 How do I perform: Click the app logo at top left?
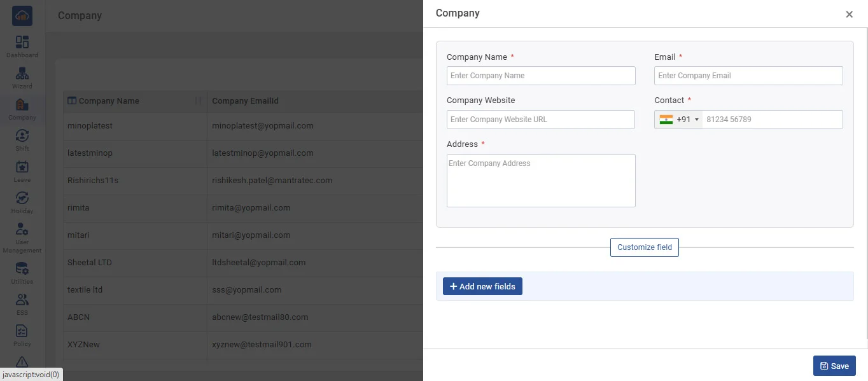(x=22, y=16)
